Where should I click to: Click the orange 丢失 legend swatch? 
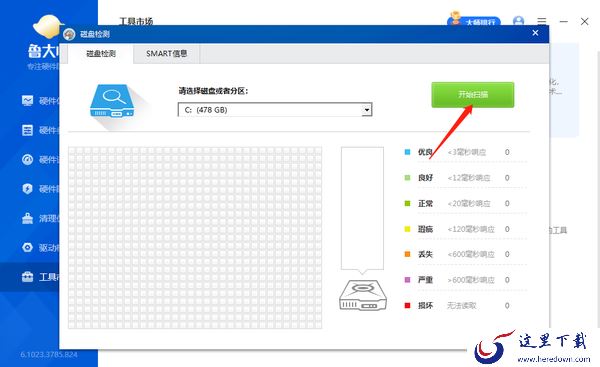coord(408,254)
